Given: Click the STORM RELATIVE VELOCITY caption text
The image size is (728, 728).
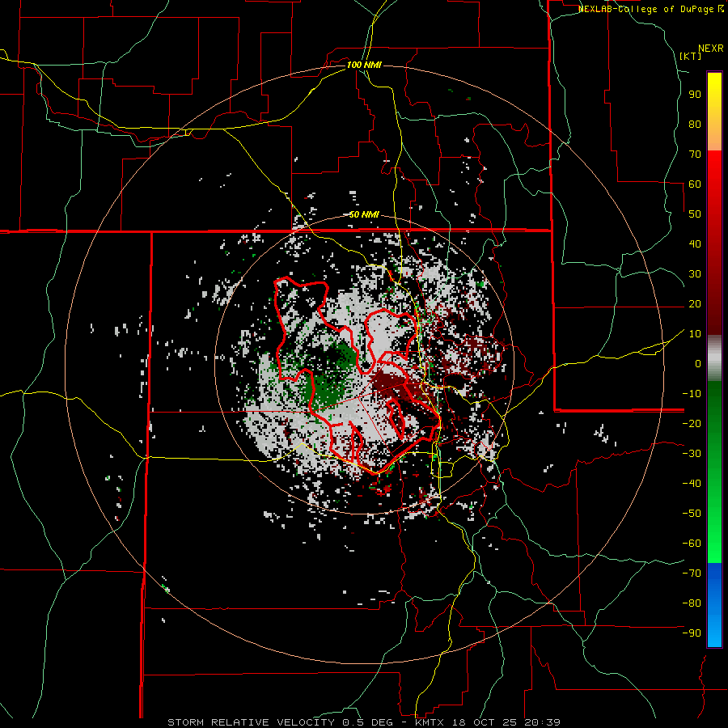Looking at the screenshot, I should pos(251,722).
